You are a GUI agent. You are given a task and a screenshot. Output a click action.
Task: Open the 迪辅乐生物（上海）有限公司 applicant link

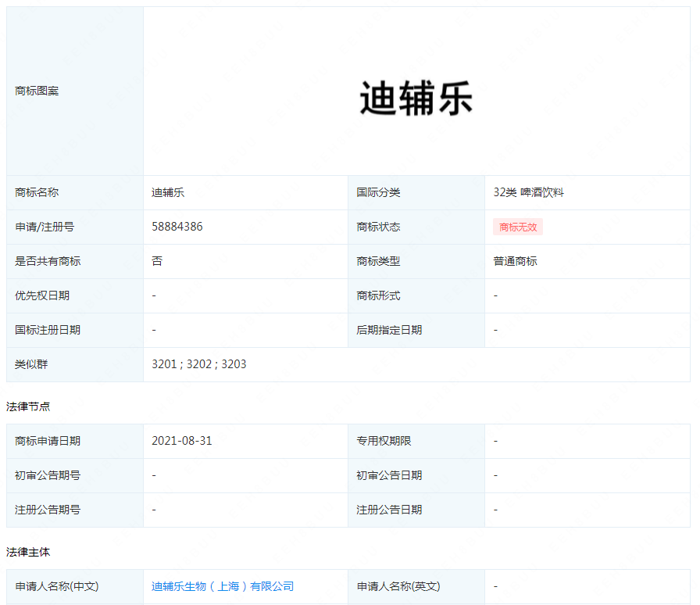click(223, 586)
